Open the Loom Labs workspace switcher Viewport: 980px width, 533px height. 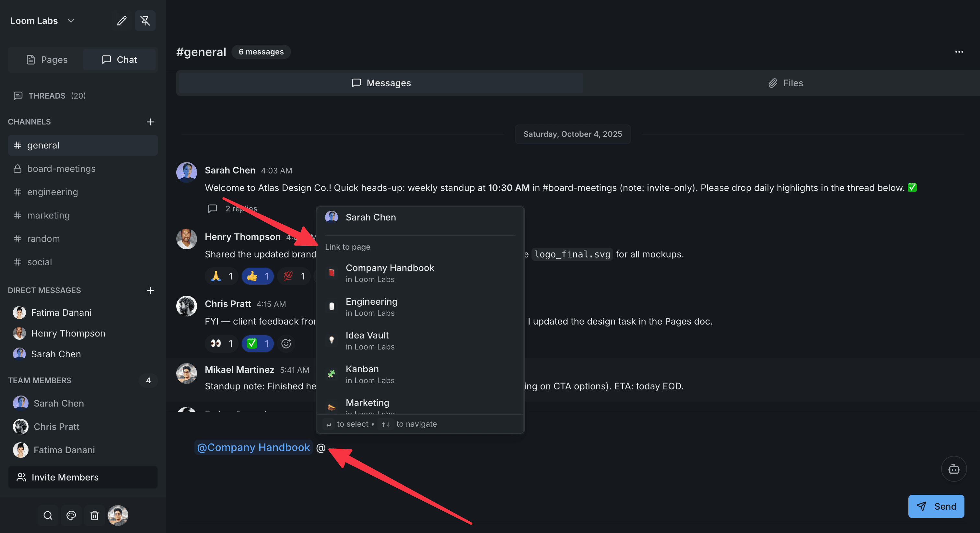coord(42,21)
